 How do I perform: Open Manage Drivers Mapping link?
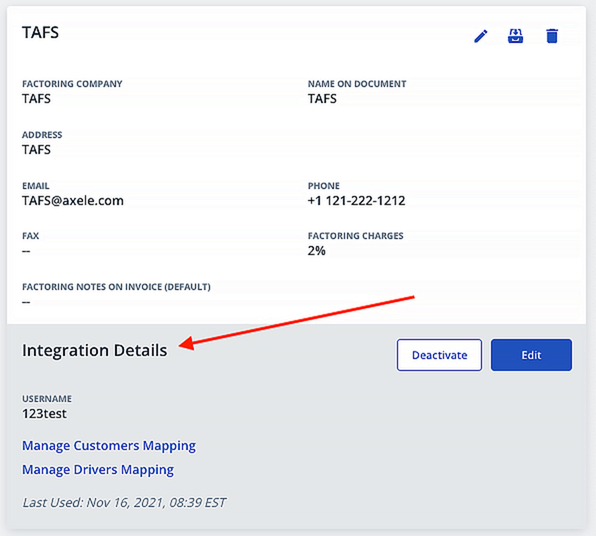(x=98, y=470)
